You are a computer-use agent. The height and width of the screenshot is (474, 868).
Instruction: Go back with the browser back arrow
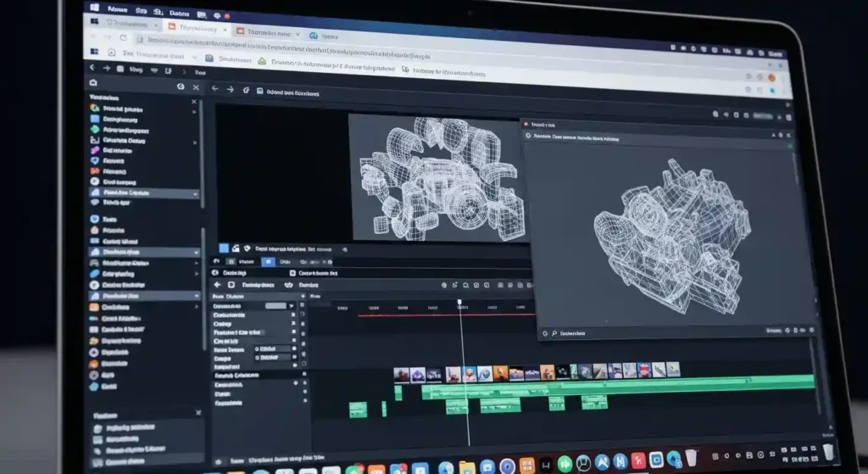93,36
